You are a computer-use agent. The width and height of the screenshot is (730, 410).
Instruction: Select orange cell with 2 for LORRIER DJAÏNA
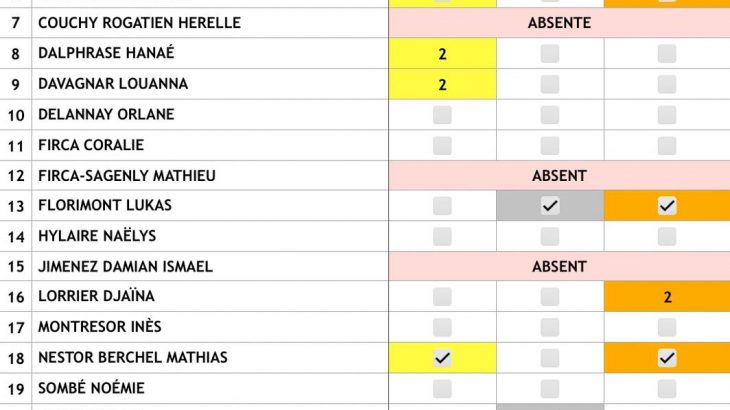click(x=667, y=297)
